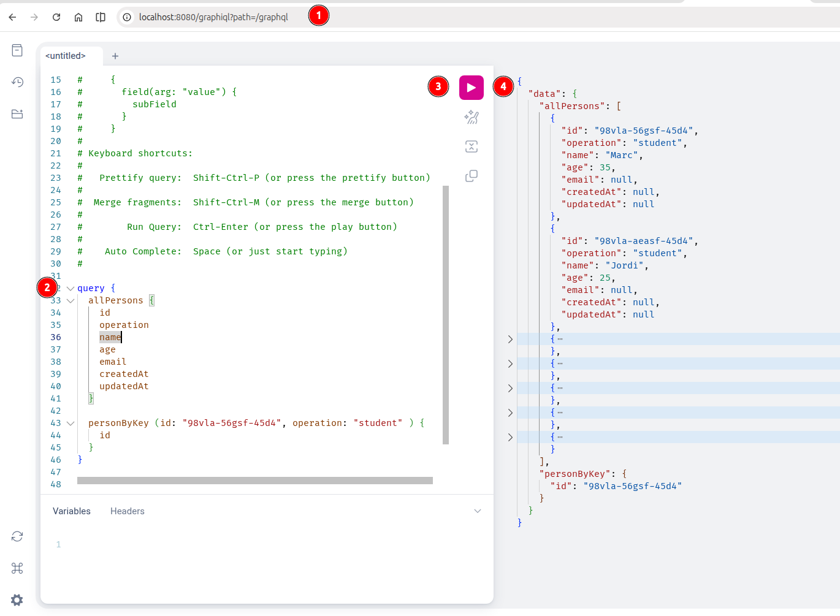Click the copy query icon
Image resolution: width=840 pixels, height=616 pixels.
(471, 176)
